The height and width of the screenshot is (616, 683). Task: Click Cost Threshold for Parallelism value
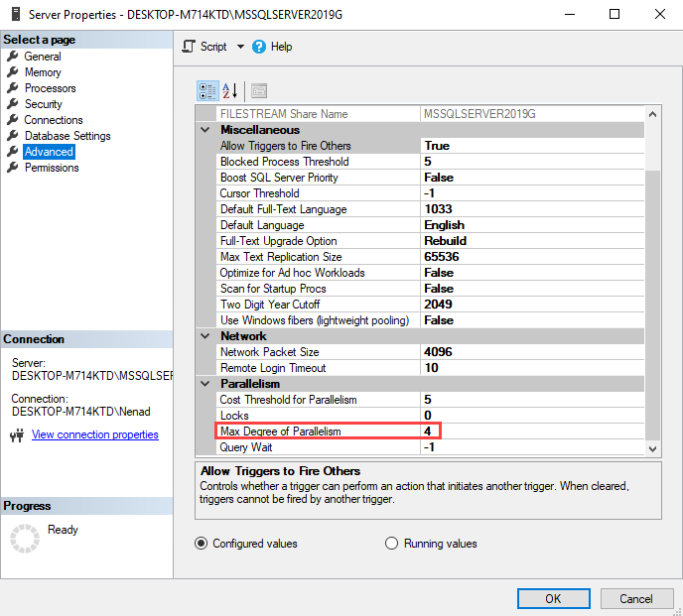pyautogui.click(x=532, y=399)
